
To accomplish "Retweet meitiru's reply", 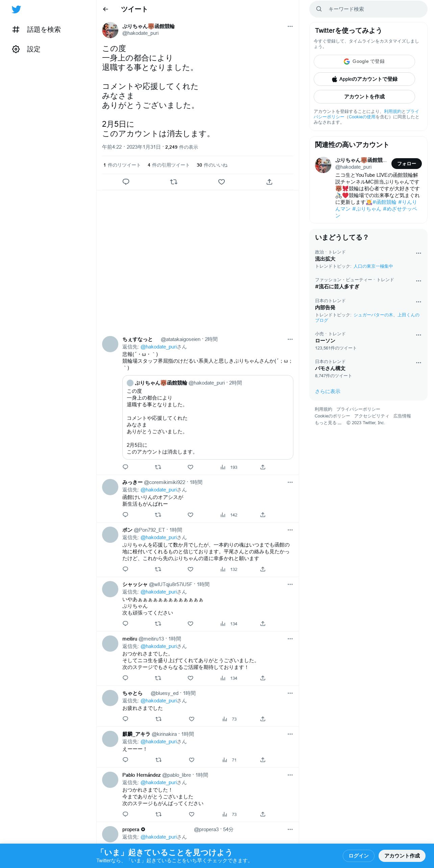I will pos(158,678).
